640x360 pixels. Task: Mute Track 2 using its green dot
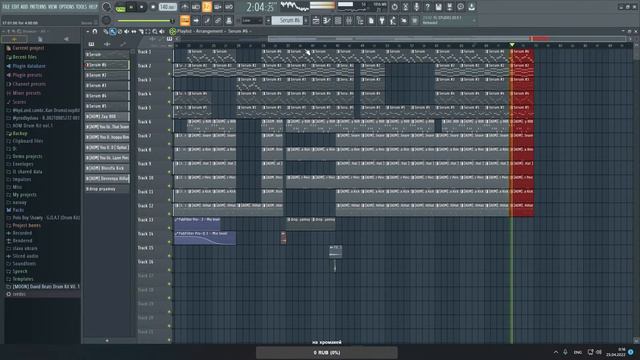click(169, 74)
